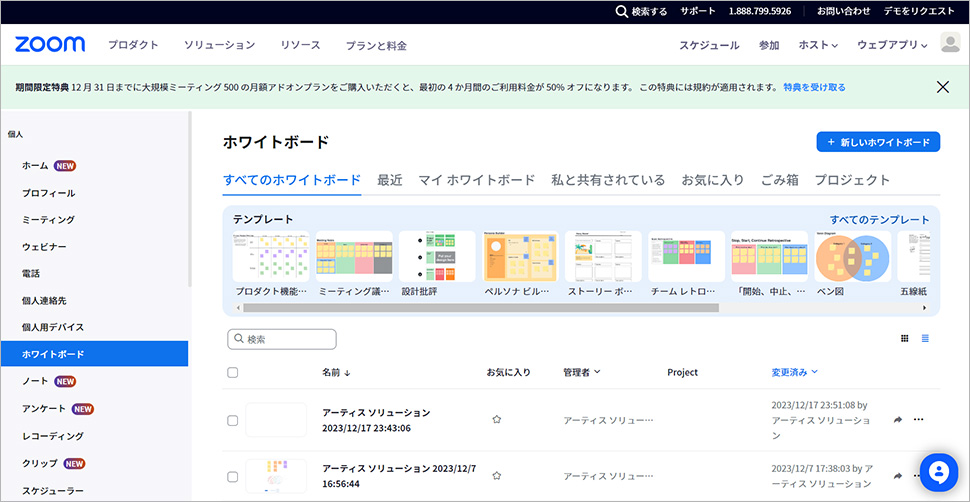The image size is (970, 502).
Task: Favorite star for board dated 2023/12/7 16:56:44
Action: pyautogui.click(x=496, y=476)
